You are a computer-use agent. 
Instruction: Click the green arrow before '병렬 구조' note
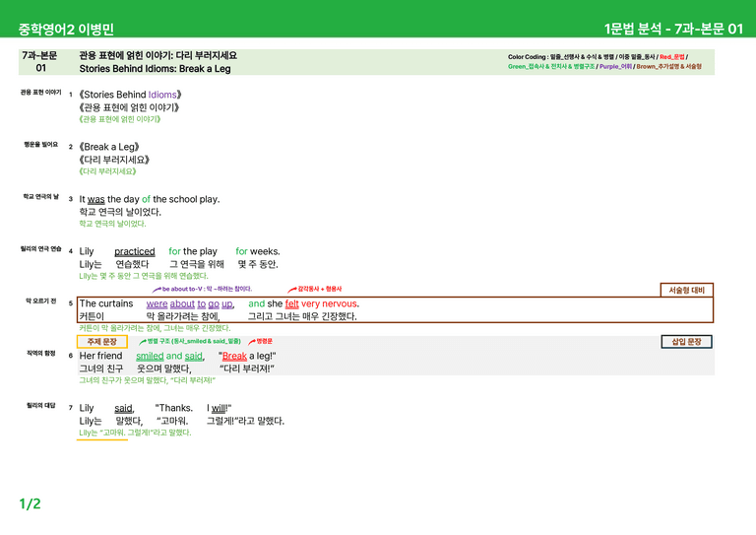[143, 342]
